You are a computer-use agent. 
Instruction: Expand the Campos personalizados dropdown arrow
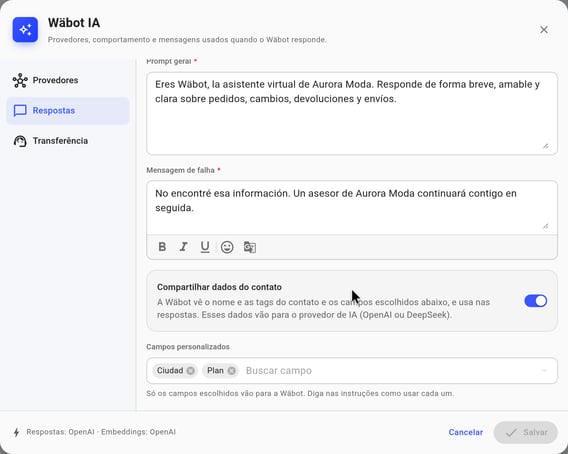coord(544,371)
